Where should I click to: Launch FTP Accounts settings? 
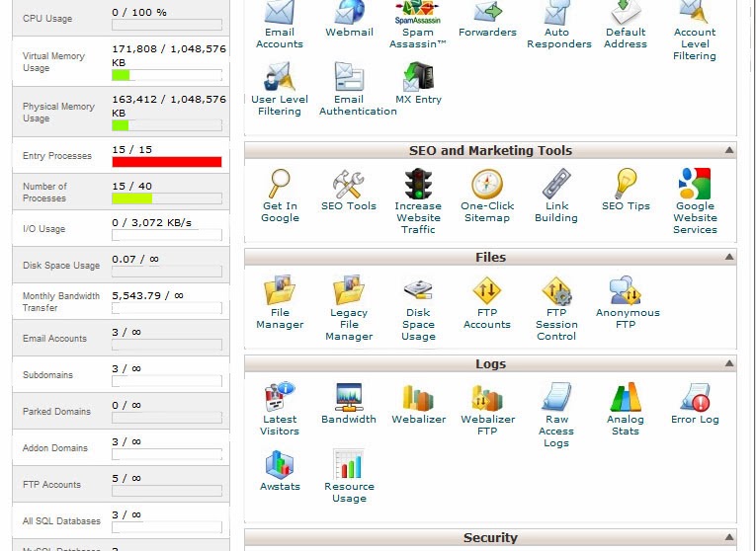click(x=487, y=291)
